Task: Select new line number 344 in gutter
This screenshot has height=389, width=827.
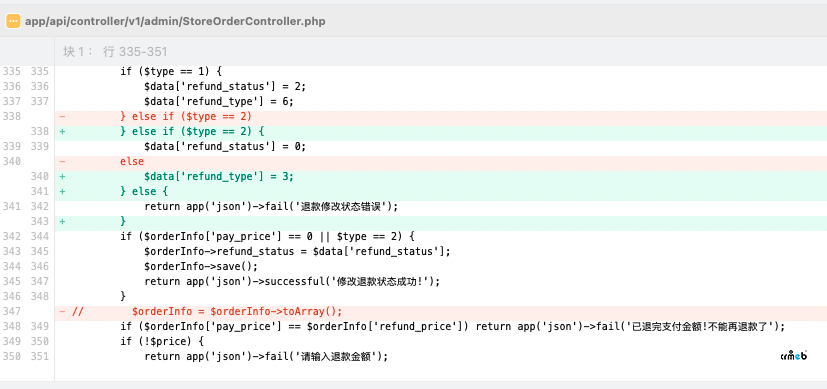Action: [x=39, y=236]
